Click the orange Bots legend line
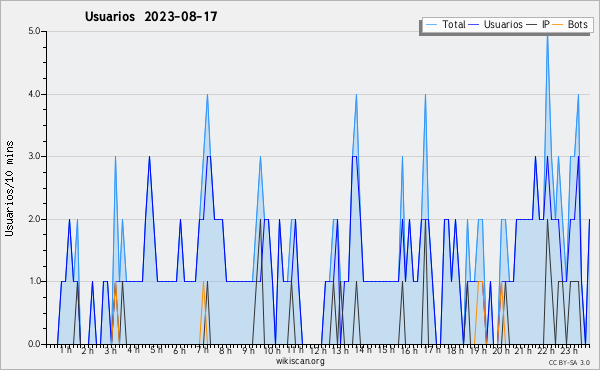600x370 pixels. coord(558,25)
